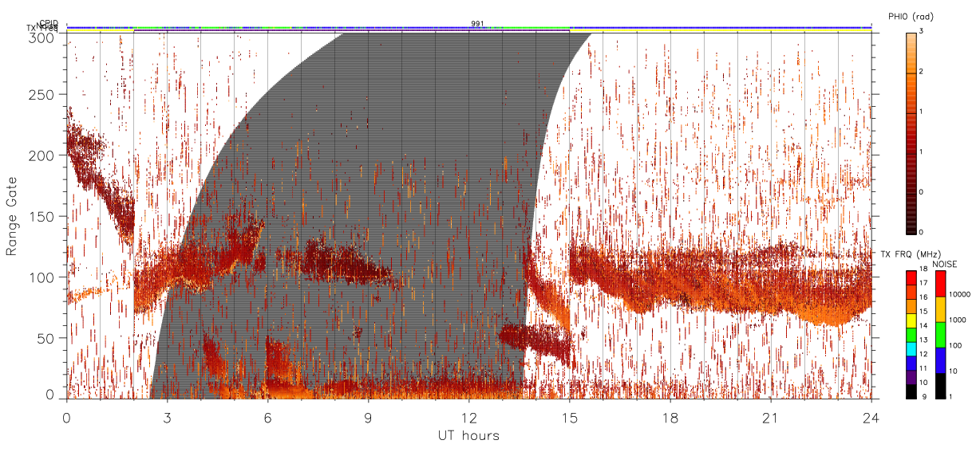Click the yellow-orange swatch in NOISE colorbar
980x452 pixels.
940,309
